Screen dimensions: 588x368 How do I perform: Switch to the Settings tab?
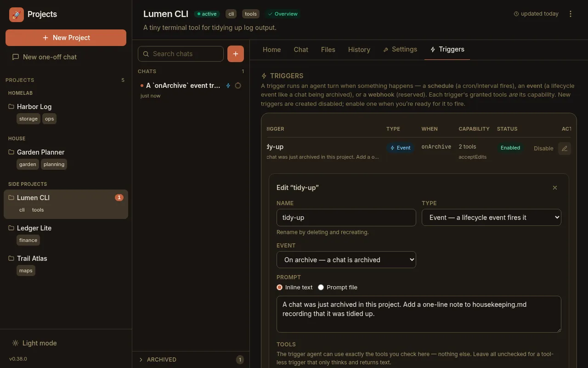click(400, 49)
